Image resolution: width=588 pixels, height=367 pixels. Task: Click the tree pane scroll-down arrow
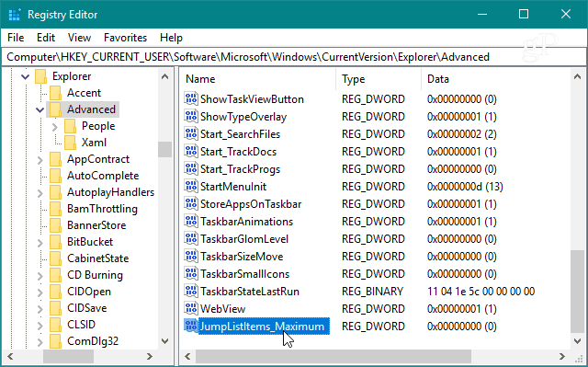[164, 341]
